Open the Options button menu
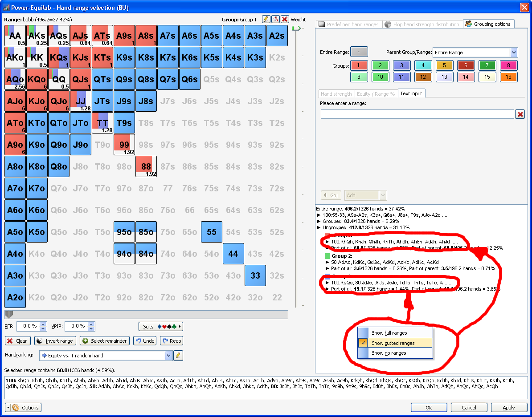Viewport: 532px width, 417px height. click(23, 408)
